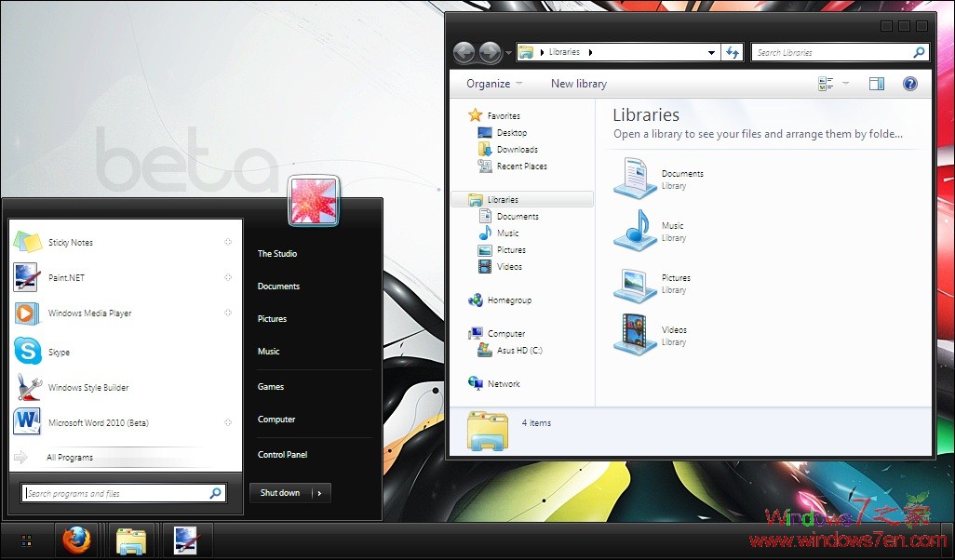Open Skype from the Start menu
955x560 pixels.
pos(59,352)
